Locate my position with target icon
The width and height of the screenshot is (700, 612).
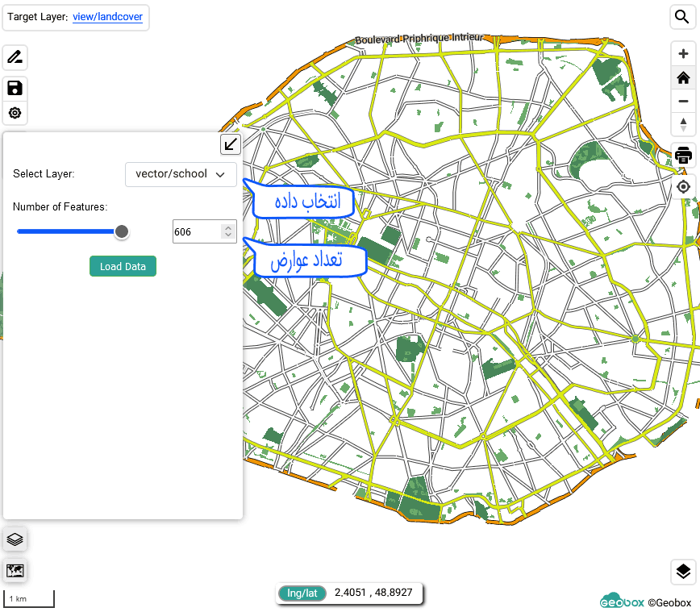pos(683,186)
